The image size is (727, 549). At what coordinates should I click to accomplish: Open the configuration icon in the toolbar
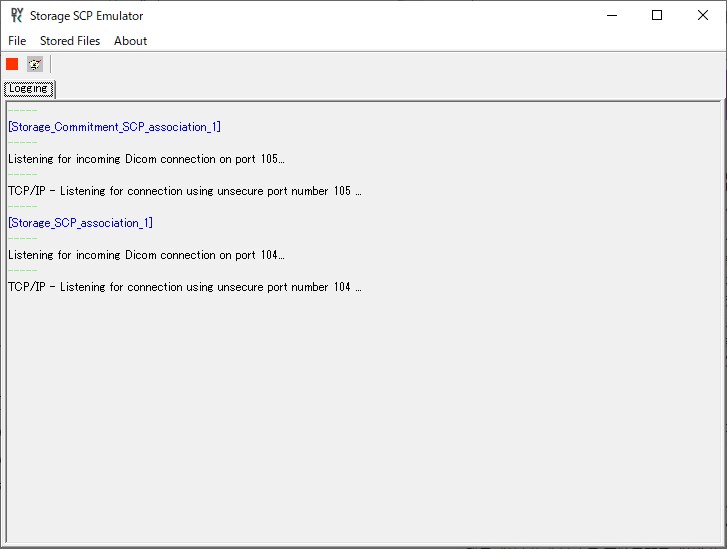pyautogui.click(x=35, y=64)
